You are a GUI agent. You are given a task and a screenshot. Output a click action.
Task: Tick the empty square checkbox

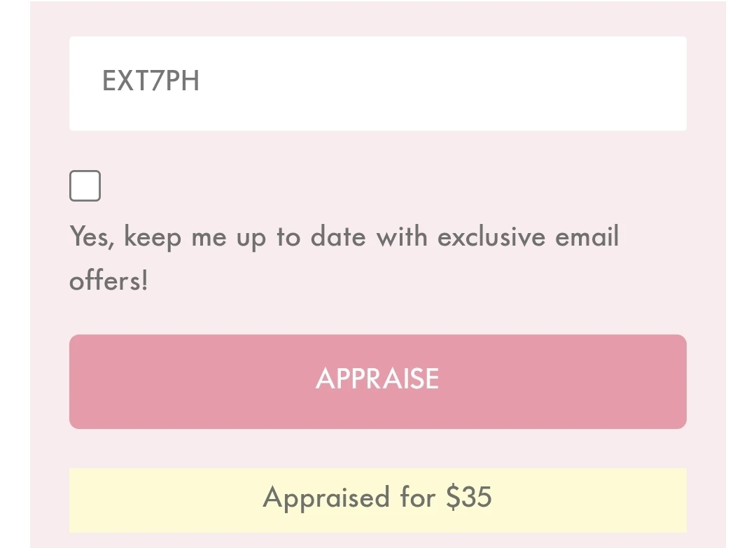pos(85,185)
